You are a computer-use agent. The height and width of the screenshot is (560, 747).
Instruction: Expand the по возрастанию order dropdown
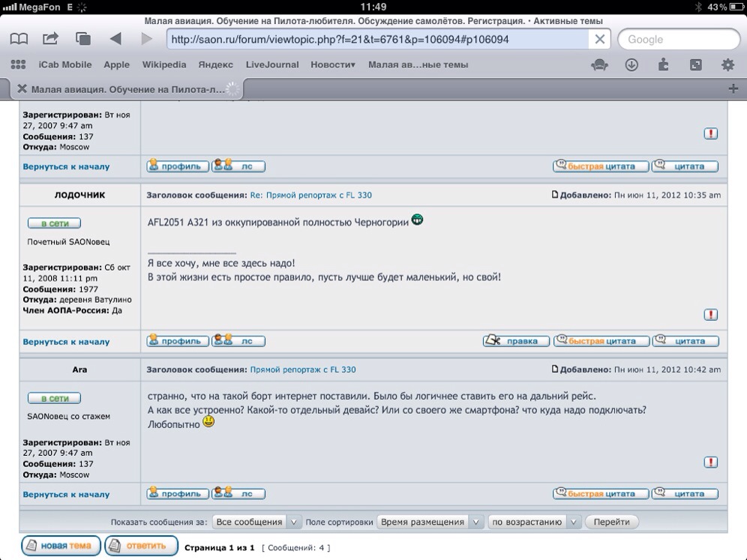(x=535, y=522)
